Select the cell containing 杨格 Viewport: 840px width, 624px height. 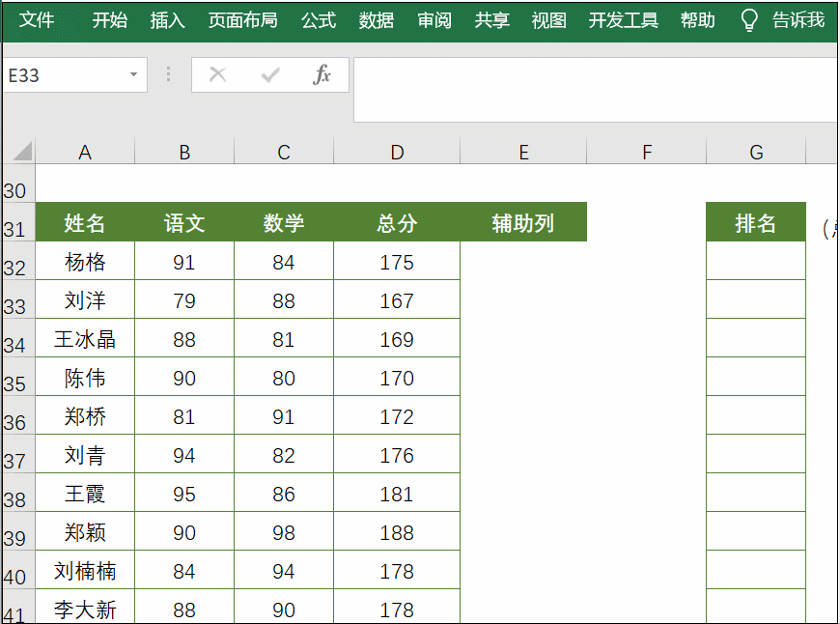(85, 261)
